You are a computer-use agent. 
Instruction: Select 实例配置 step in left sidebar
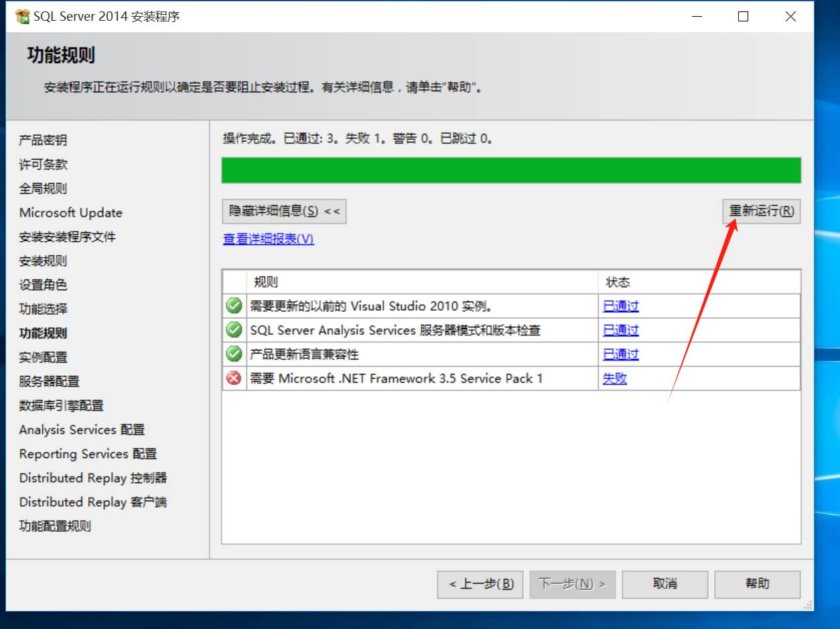click(x=44, y=357)
